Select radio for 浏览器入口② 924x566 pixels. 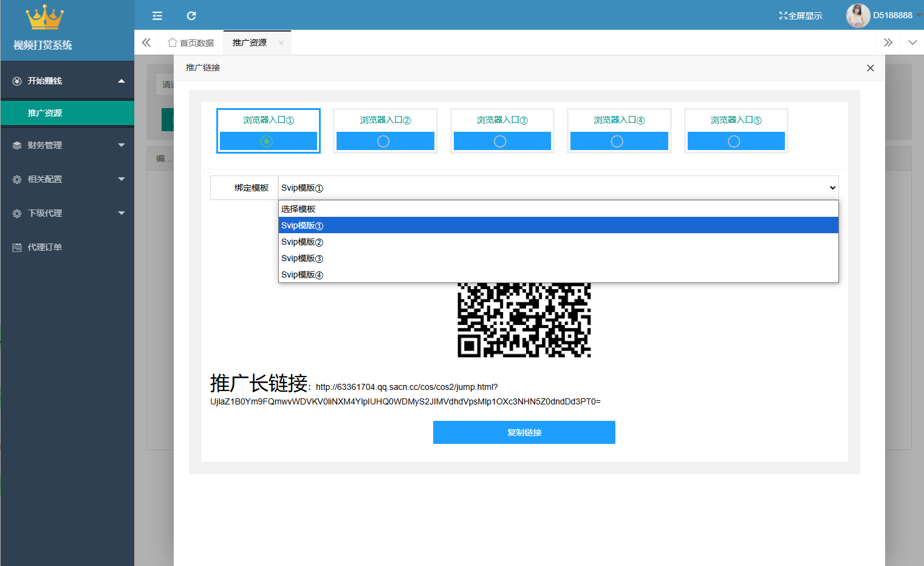(383, 141)
